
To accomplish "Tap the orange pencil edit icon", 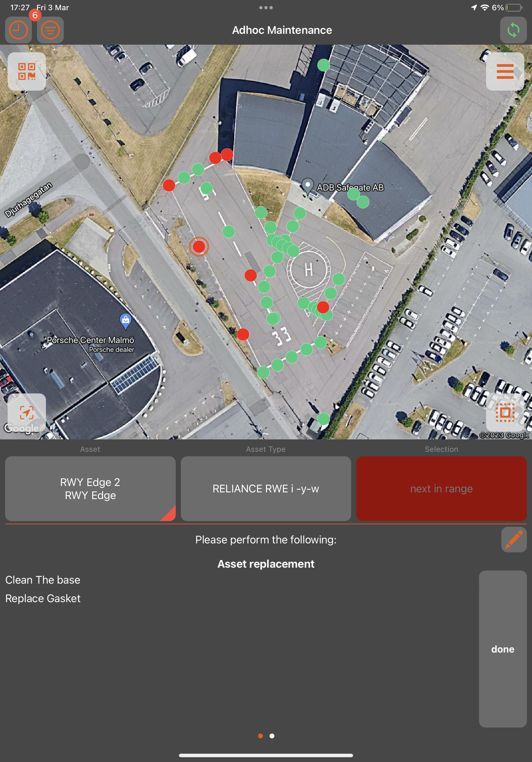I will point(514,539).
